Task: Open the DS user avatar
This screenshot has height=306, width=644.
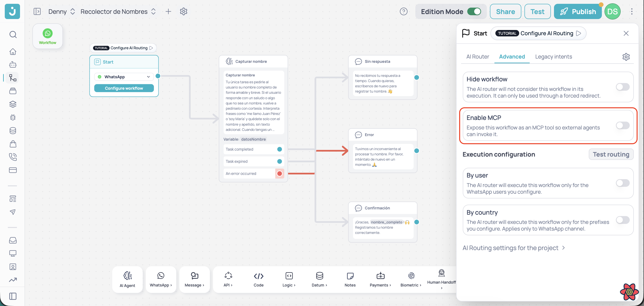Action: pos(612,11)
